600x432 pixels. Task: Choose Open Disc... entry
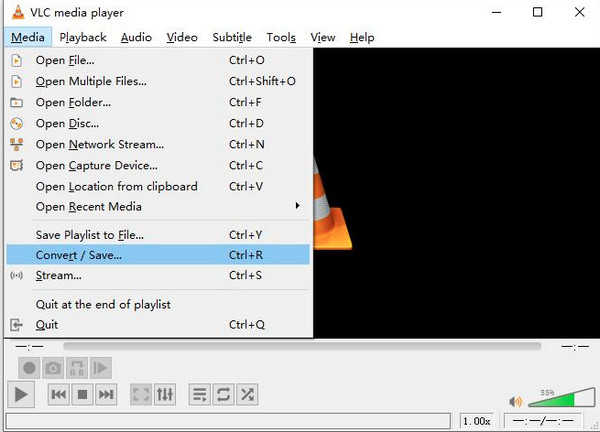pyautogui.click(x=158, y=124)
